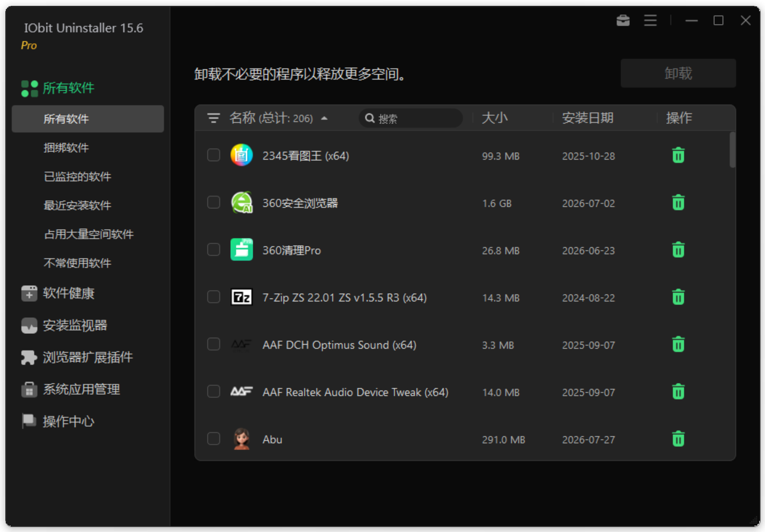Click the 360清理Pro app icon
Screen dimensions: 765x532
coord(241,250)
